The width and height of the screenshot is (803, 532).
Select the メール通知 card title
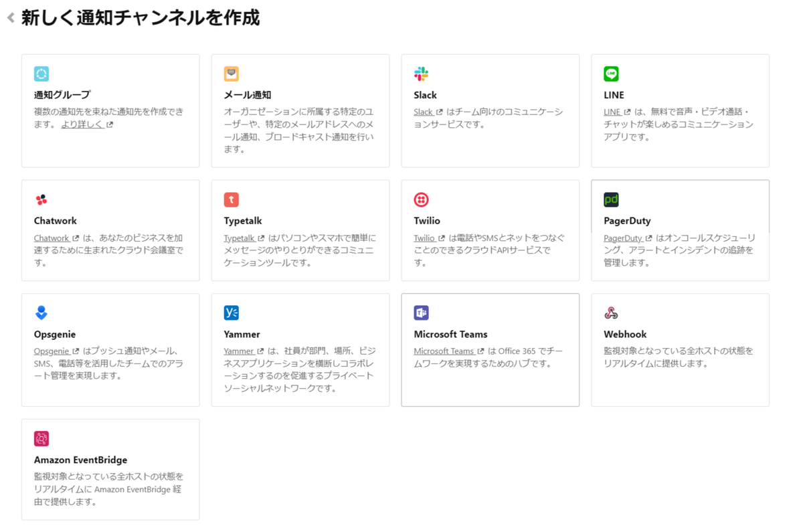[248, 95]
